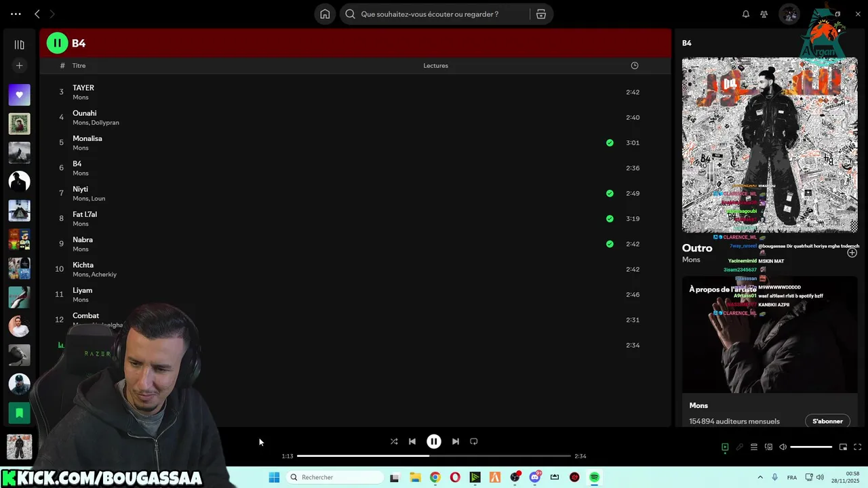The image size is (868, 488).
Task: Open the Outro song title link
Action: [697, 248]
